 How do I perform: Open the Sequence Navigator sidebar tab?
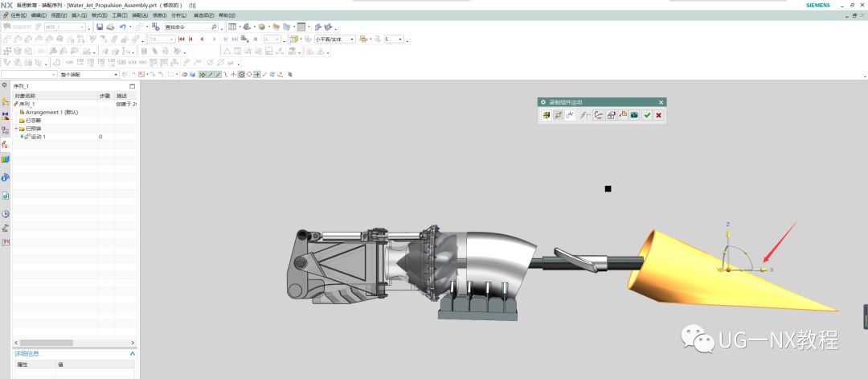[6, 145]
